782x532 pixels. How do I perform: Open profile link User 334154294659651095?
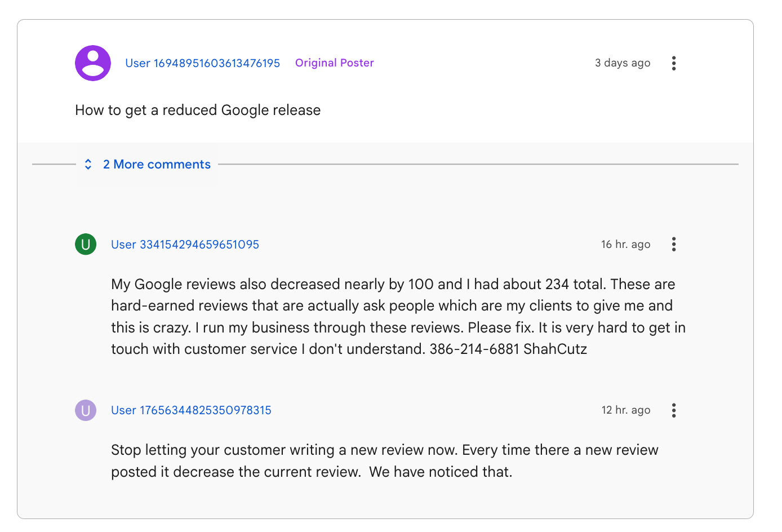185,245
